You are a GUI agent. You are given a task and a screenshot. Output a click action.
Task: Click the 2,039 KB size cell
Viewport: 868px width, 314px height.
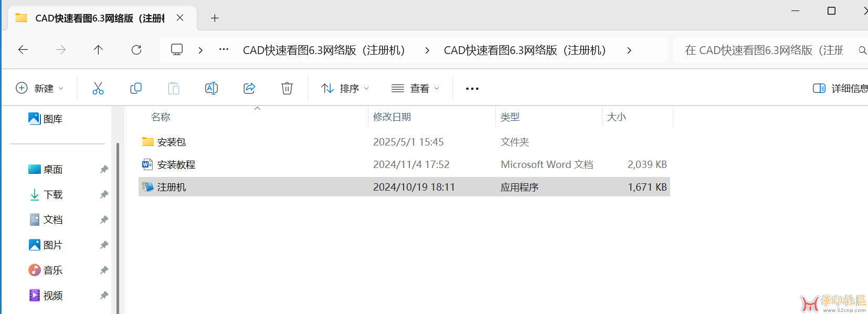coord(647,164)
